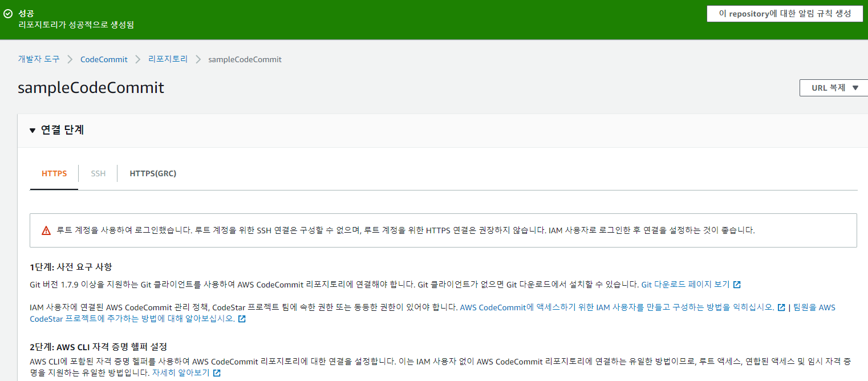
Task: Open the Git 다운로드 페이지 보기 link
Action: point(686,284)
